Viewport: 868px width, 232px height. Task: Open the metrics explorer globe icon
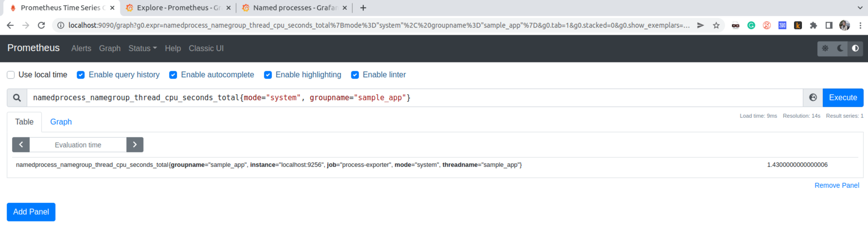pyautogui.click(x=813, y=98)
